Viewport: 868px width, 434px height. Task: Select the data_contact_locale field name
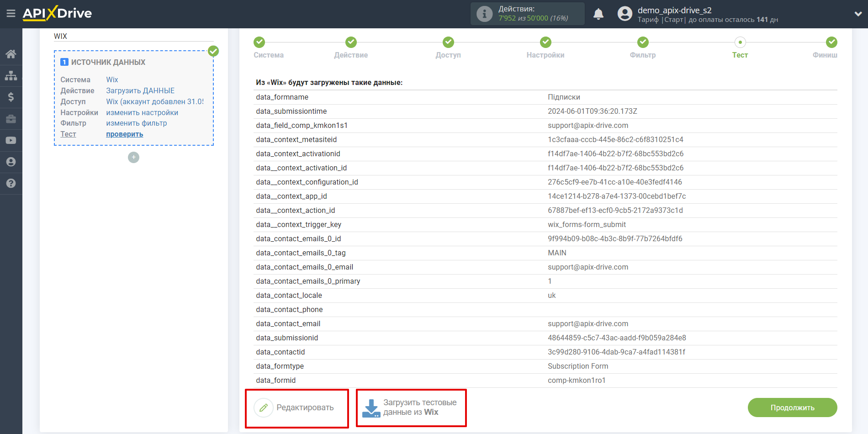click(x=289, y=295)
